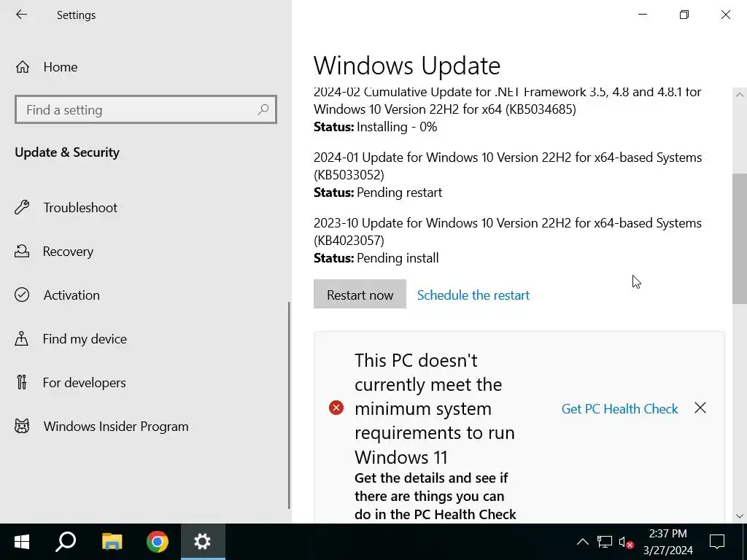Click the Update & Security heading
Image resolution: width=747 pixels, height=560 pixels.
point(67,152)
